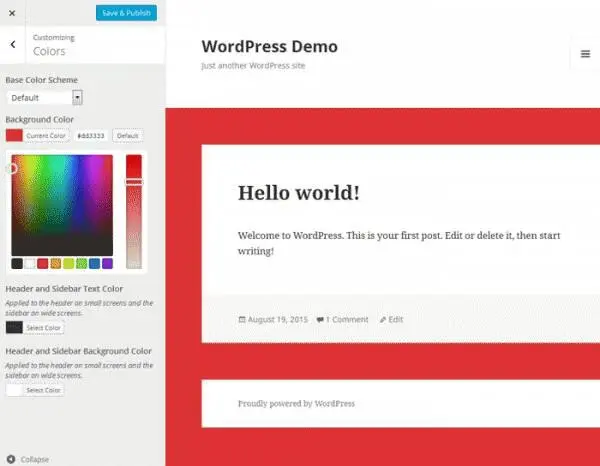Click Proudly powered by WordPress link
This screenshot has width=600, height=466.
pos(296,404)
